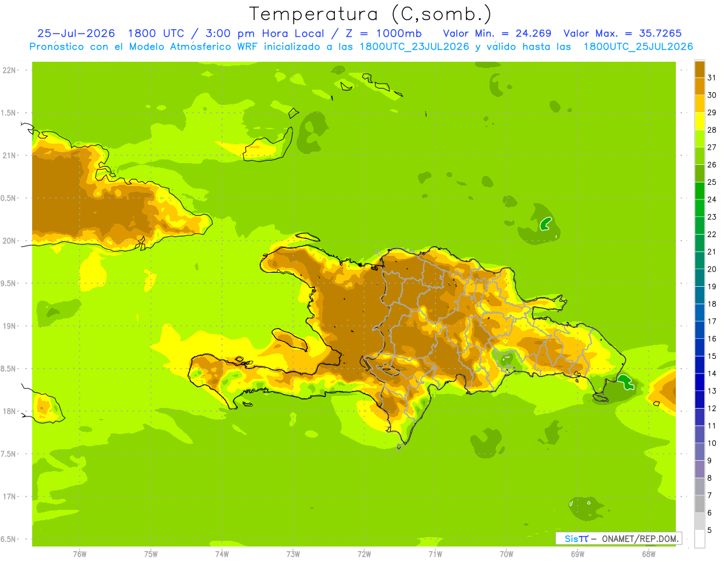Click the '74W' longitude axis label
The image size is (728, 562).
[222, 554]
